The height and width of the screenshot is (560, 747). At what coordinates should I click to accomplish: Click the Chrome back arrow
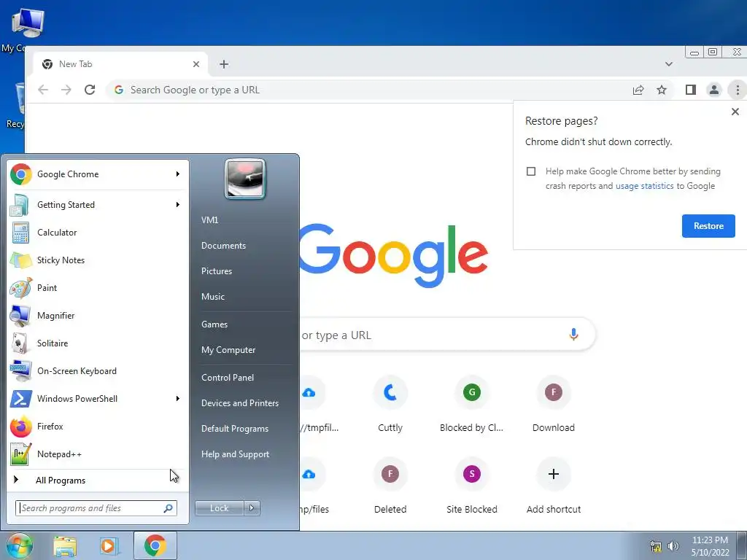point(43,90)
